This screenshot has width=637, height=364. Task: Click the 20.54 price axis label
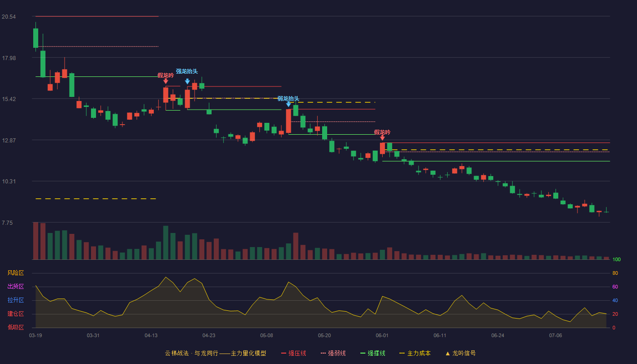9,17
